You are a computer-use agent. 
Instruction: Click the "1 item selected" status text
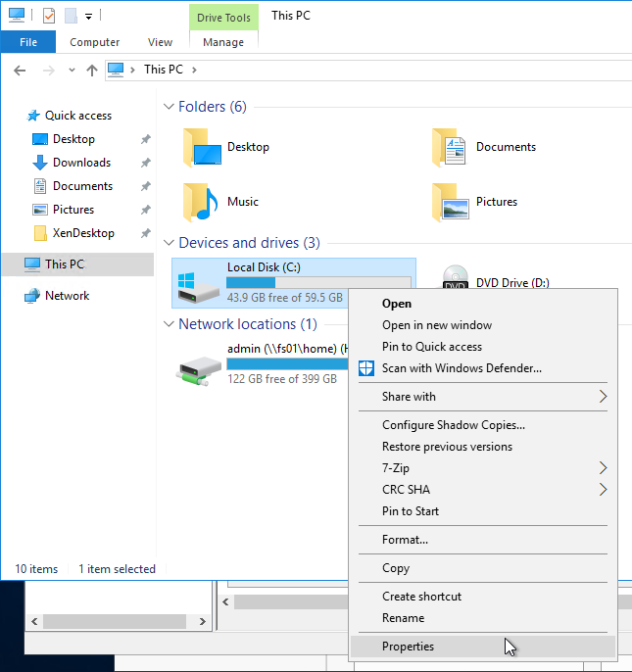click(x=117, y=569)
